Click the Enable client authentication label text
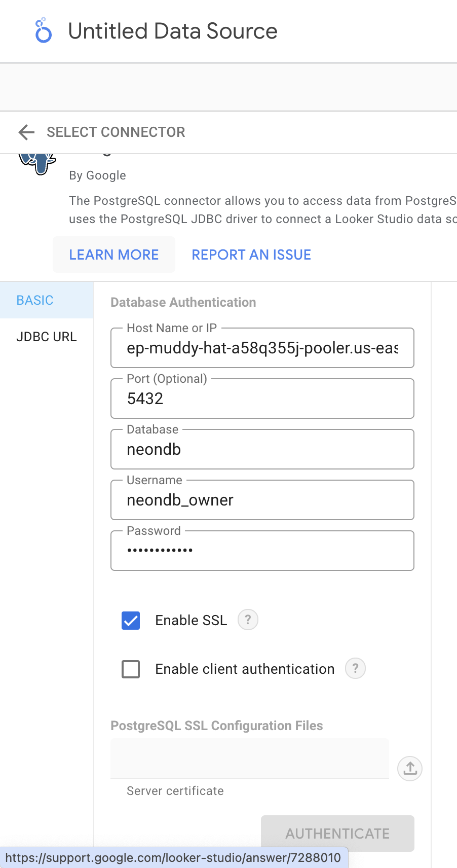The image size is (457, 868). pos(245,669)
